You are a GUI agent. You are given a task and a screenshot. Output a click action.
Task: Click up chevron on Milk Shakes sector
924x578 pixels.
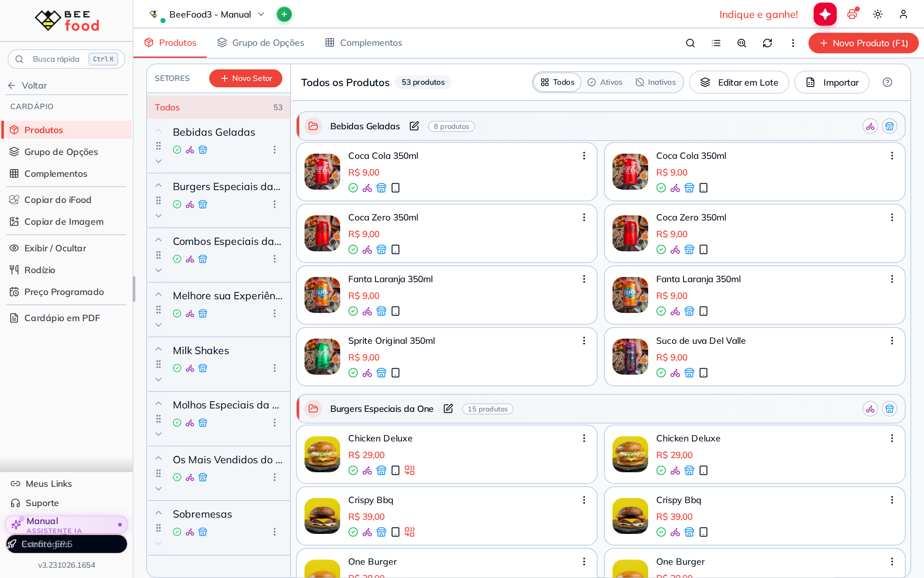(x=158, y=349)
